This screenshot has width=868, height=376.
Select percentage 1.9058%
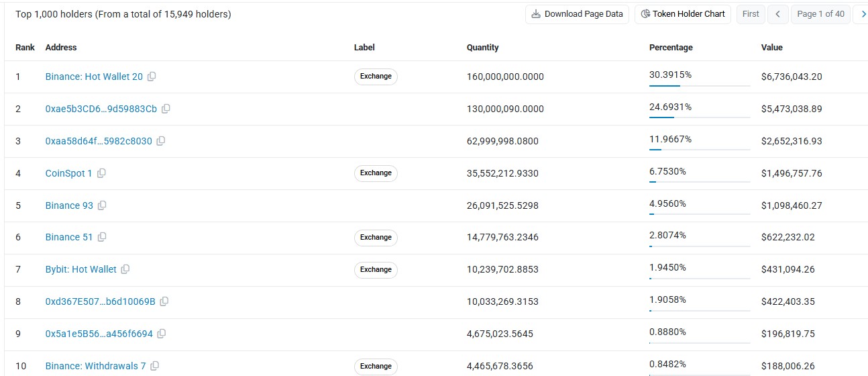pyautogui.click(x=667, y=299)
